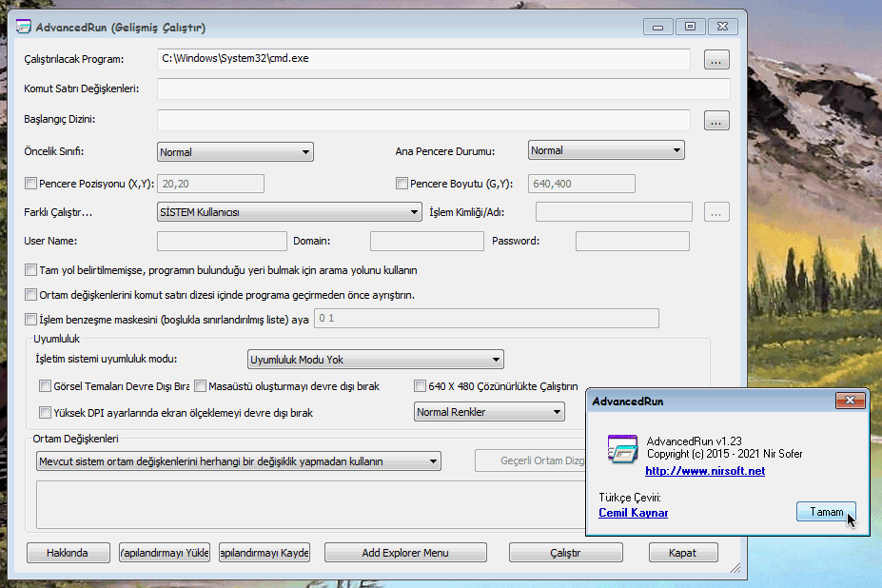This screenshot has height=588, width=882.
Task: Click Yapılandırmayı Yükle button
Action: [165, 553]
